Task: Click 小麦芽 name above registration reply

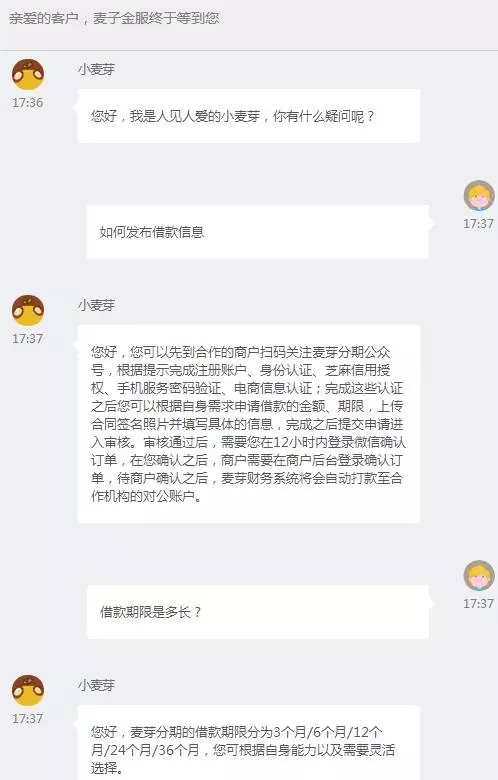Action: (x=97, y=305)
